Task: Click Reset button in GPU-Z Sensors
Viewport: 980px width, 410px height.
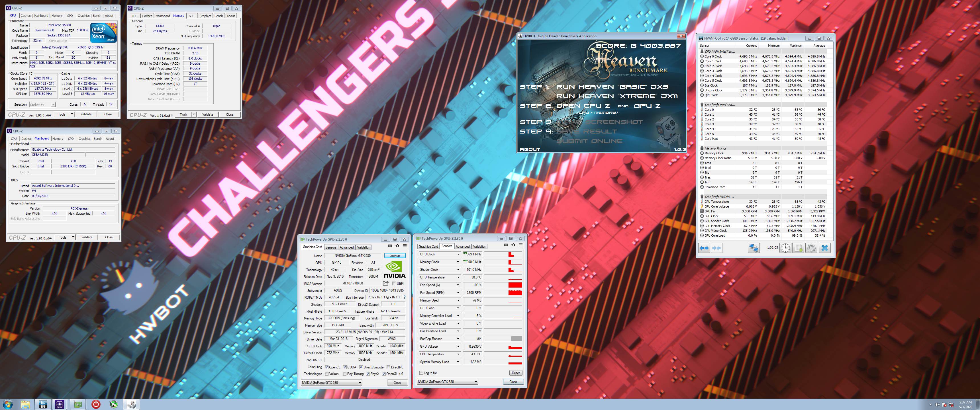Action: pos(515,373)
